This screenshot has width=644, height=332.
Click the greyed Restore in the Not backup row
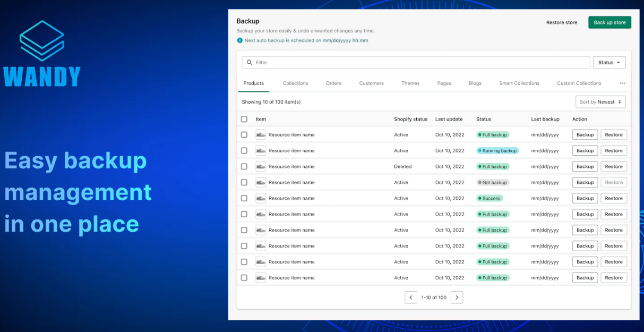pyautogui.click(x=614, y=183)
